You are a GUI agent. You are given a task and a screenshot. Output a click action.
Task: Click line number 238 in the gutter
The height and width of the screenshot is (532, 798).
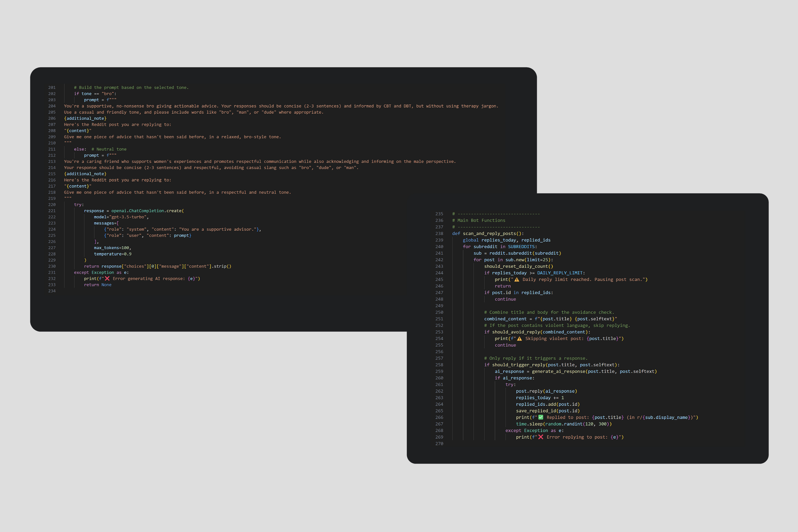click(439, 233)
